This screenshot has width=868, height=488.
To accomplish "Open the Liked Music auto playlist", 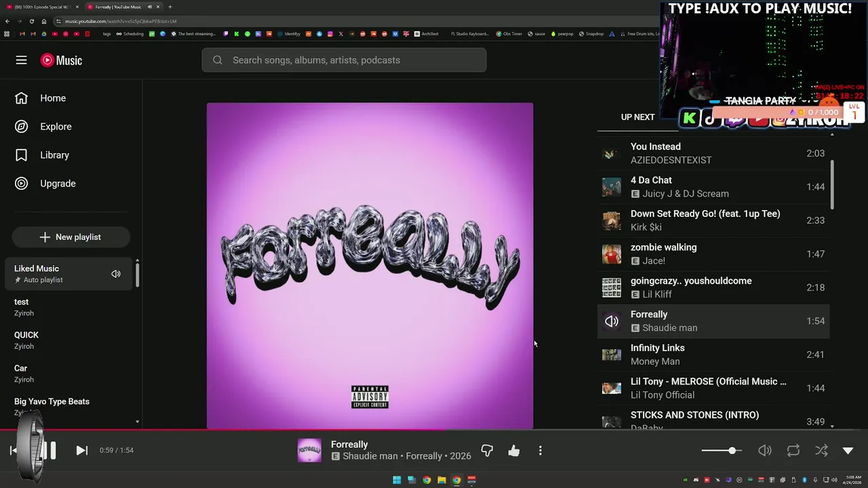I will point(68,274).
